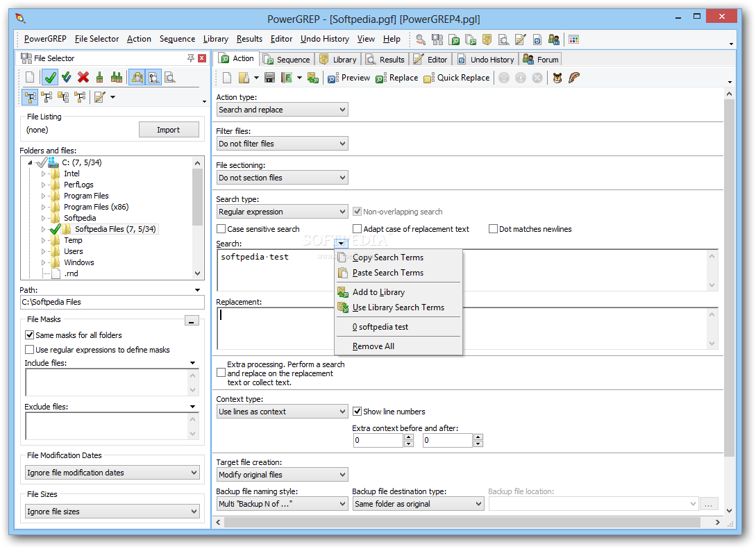The width and height of the screenshot is (756, 549).
Task: Open Ignore file modification dates dropdown
Action: point(112,473)
